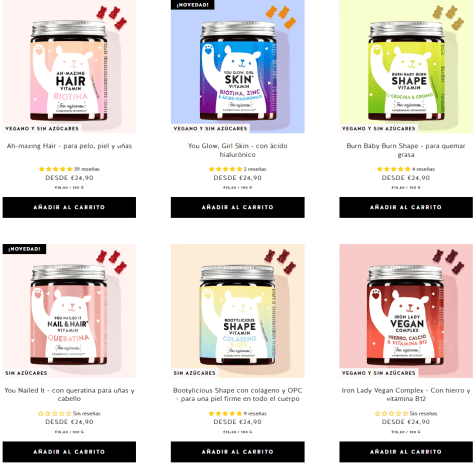View the 39 reseñas star rating

[69, 169]
